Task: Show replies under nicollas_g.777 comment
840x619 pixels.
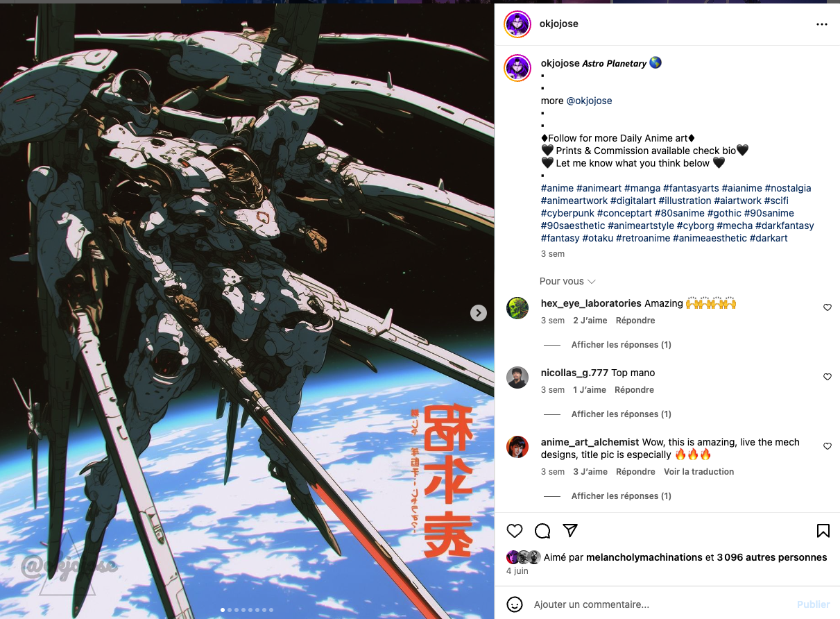Action: 621,414
